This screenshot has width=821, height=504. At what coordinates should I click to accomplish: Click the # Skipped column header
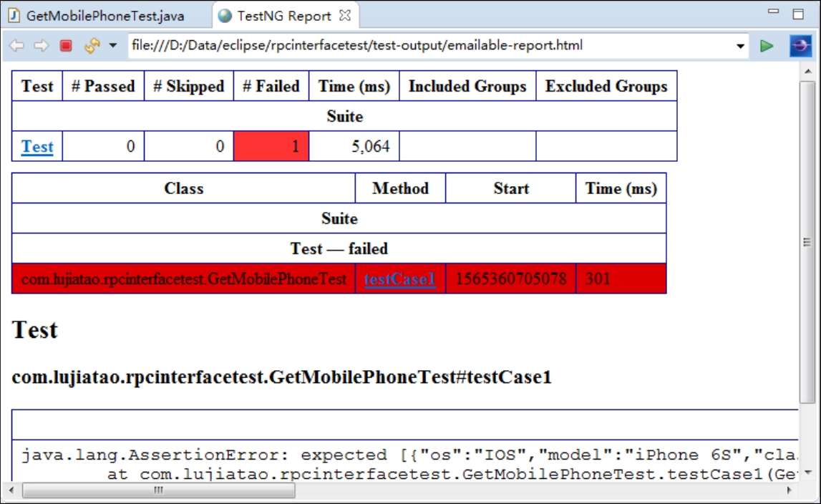(188, 86)
